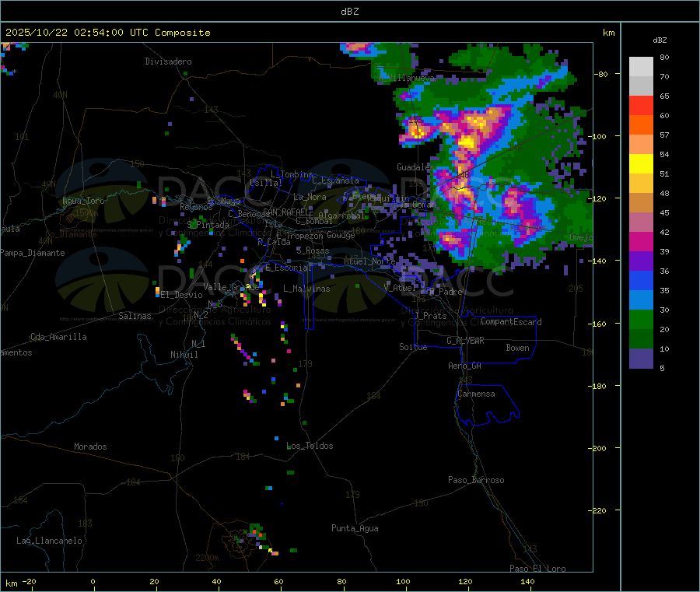Select the yellow swatch in the color scale

[641, 163]
